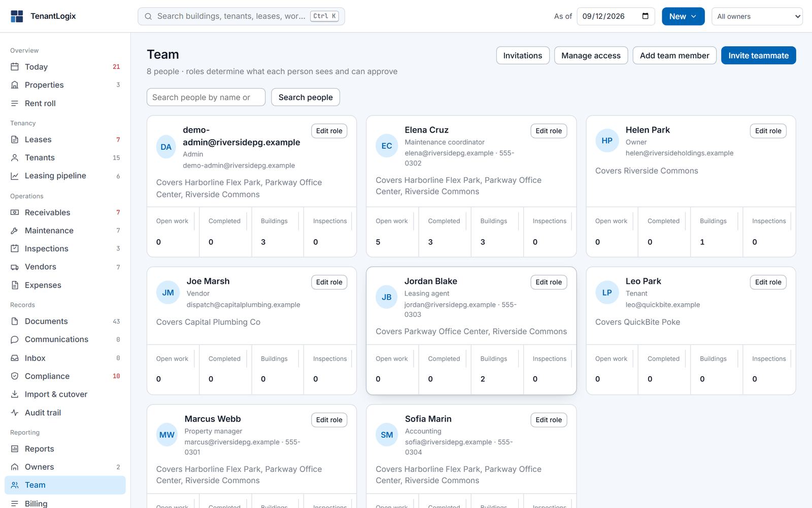
Task: Click the Invitations button
Action: point(522,55)
